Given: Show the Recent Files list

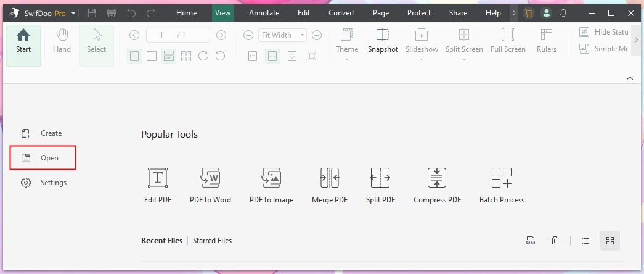Looking at the screenshot, I should coord(162,241).
